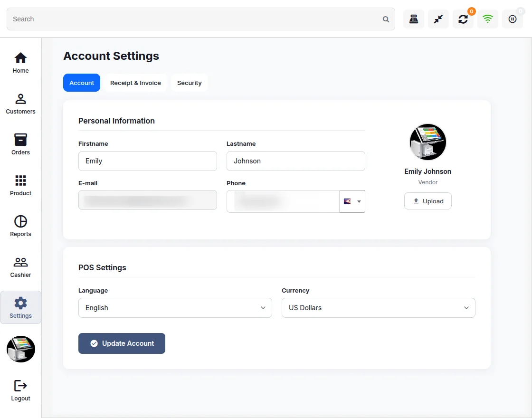The image size is (532, 418).
Task: Open Customers in sidebar
Action: tap(21, 104)
